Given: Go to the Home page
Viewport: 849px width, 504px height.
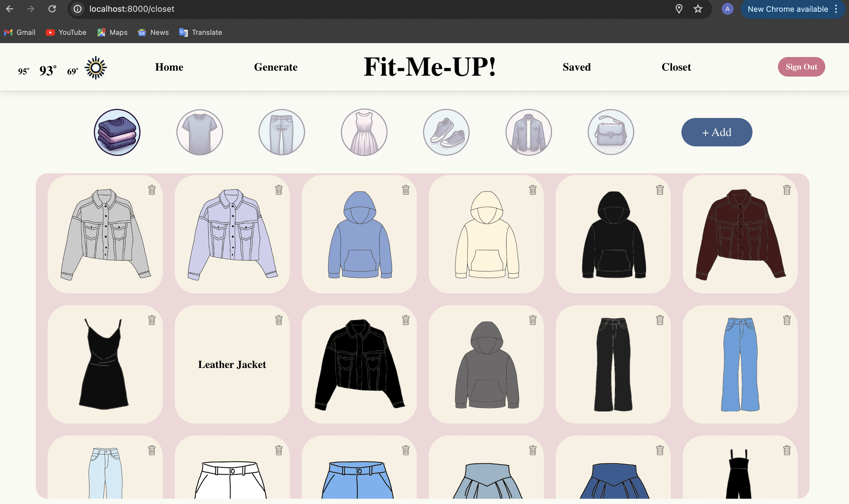Looking at the screenshot, I should (x=169, y=67).
